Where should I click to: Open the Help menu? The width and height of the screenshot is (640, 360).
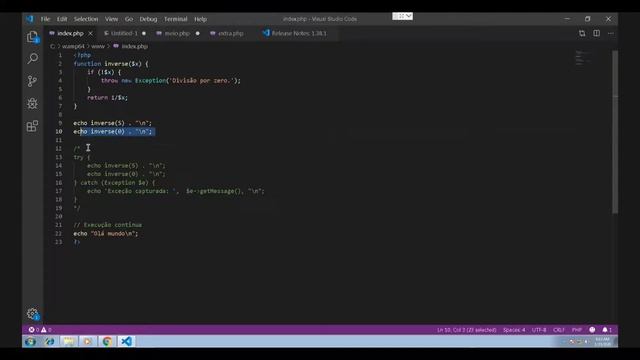(200, 19)
